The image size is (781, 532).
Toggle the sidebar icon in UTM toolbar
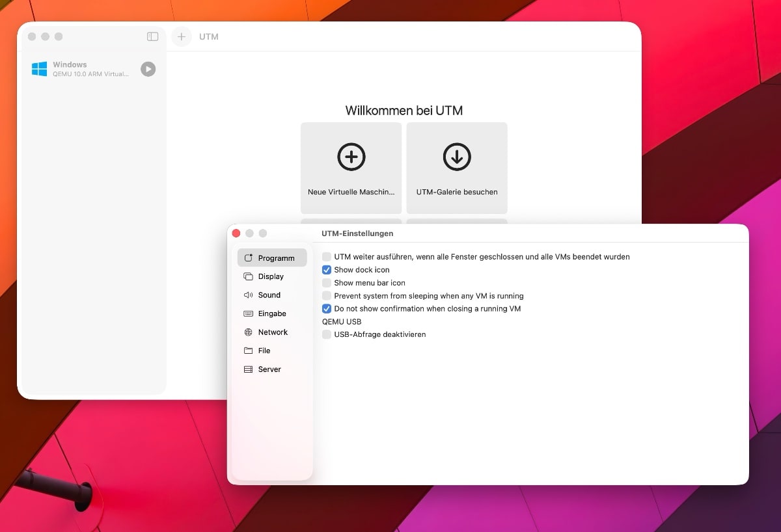point(152,37)
